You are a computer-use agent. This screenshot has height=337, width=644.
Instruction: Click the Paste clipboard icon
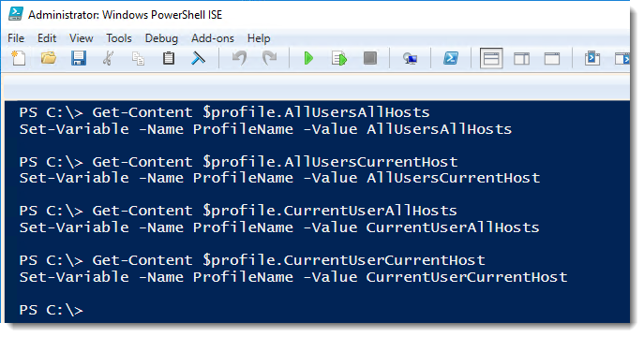coord(169,58)
